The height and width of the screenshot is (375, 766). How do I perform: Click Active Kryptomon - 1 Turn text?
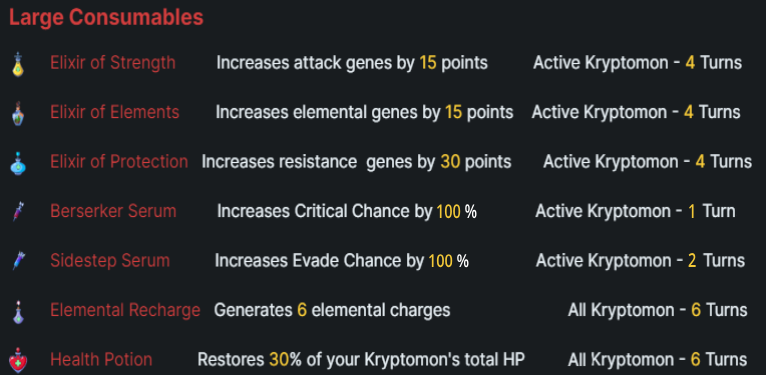point(635,211)
